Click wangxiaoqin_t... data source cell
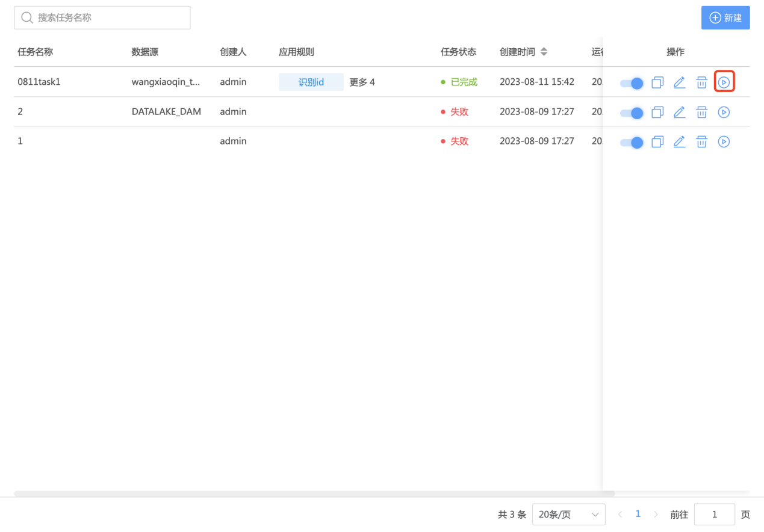This screenshot has height=532, width=764. [x=166, y=82]
